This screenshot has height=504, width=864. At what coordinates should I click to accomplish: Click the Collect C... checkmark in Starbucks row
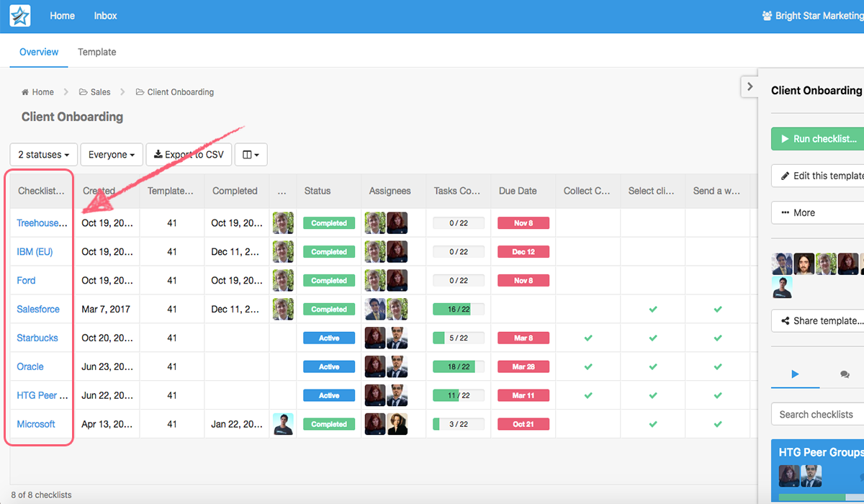588,338
